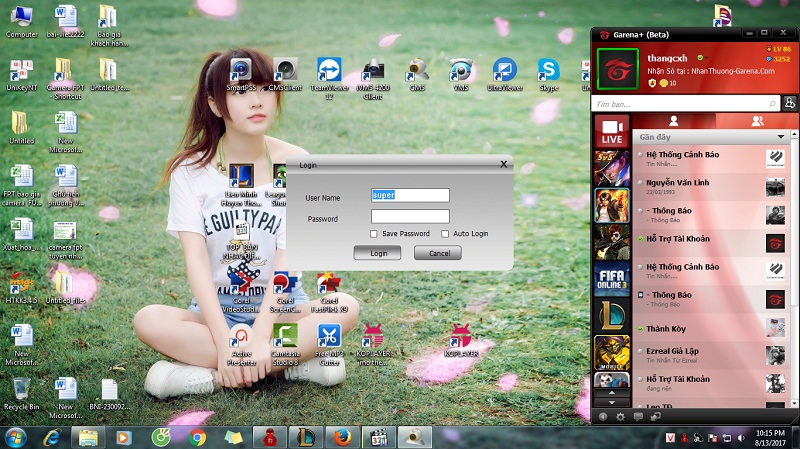800x449 pixels.
Task: Open the LIVE section in Garena sidebar
Action: point(611,132)
